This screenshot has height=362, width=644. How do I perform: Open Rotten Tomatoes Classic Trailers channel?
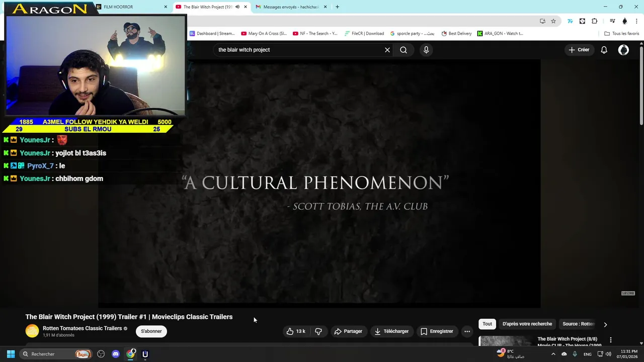pos(82,328)
